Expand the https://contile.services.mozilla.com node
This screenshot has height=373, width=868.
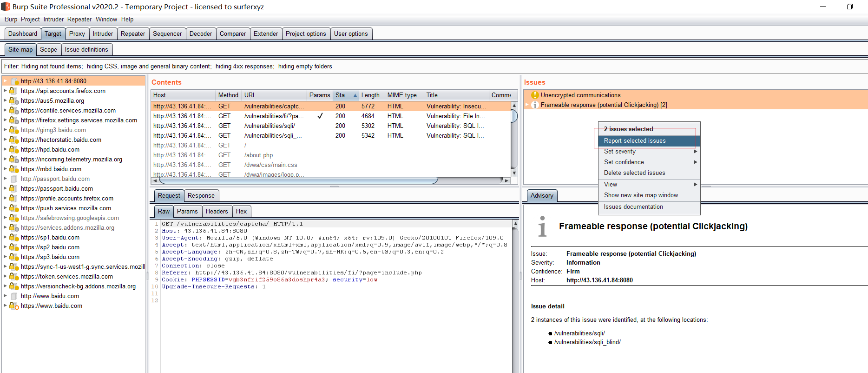tap(5, 110)
